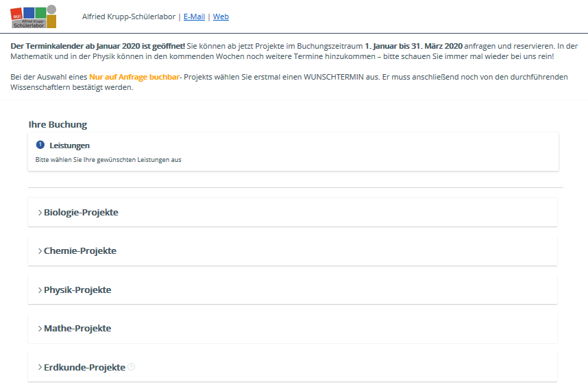Hit the chevron arrow before Mathe-Projekte
Image resolution: width=588 pixels, height=387 pixels.
point(40,329)
